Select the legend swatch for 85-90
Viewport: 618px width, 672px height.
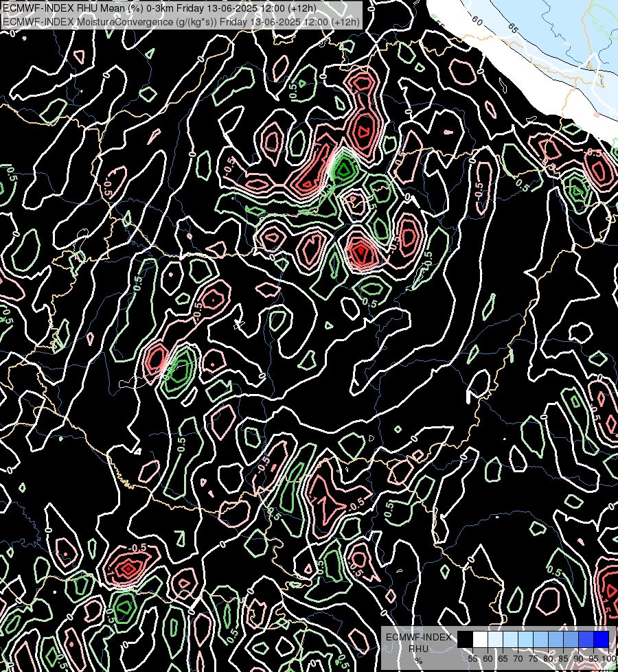click(x=571, y=639)
